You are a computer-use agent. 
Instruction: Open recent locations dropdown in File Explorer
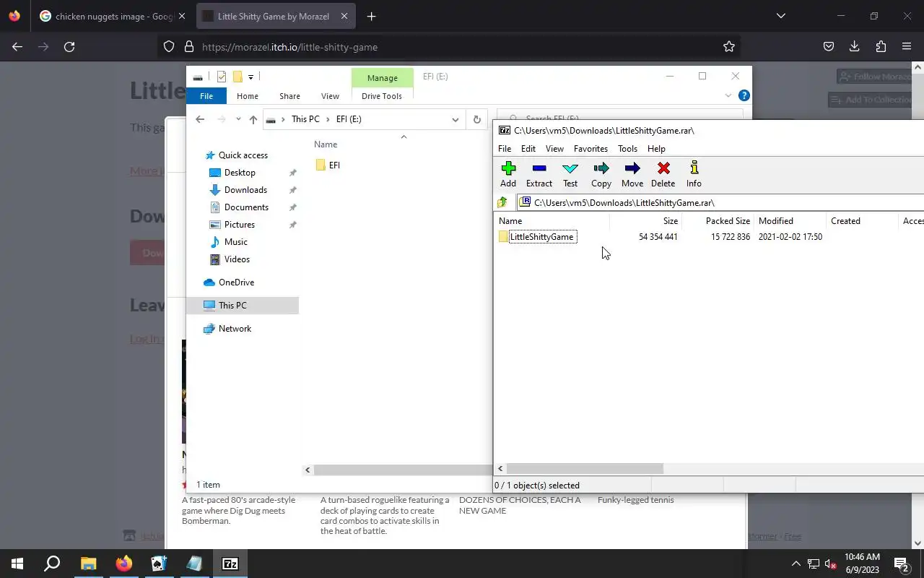[238, 119]
